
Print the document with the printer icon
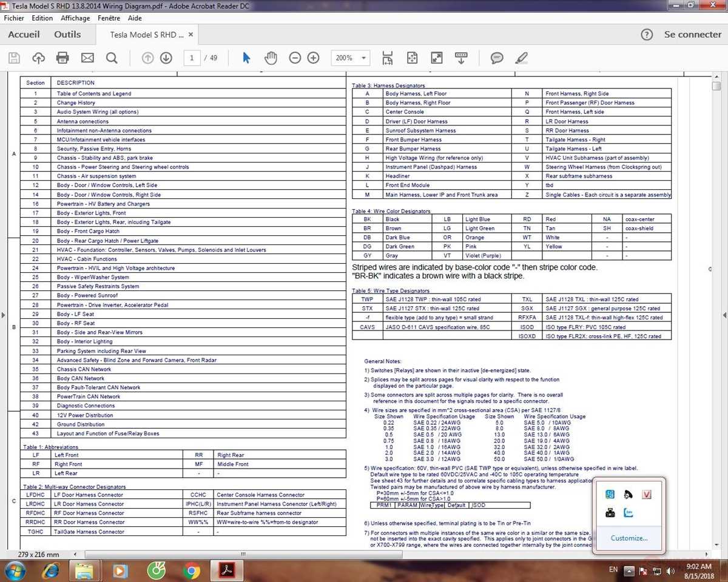62,58
